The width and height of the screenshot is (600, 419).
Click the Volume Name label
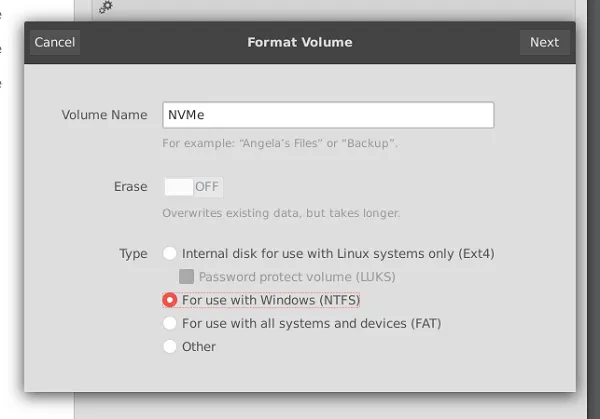(x=104, y=115)
